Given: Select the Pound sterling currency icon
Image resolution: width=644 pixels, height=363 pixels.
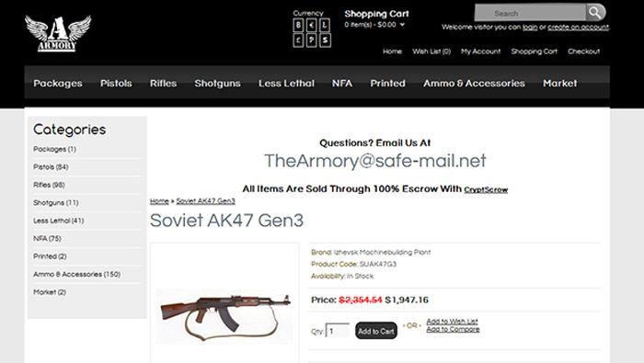Looking at the screenshot, I should click(x=298, y=40).
